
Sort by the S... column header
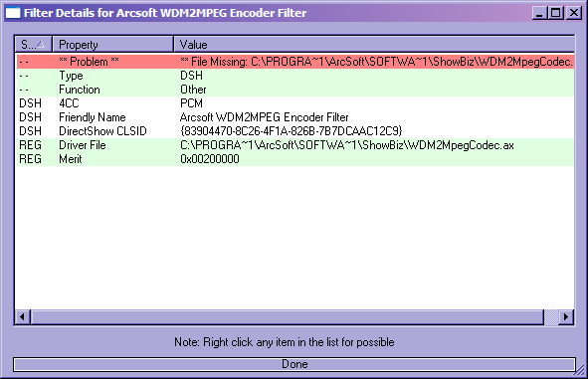[x=34, y=45]
